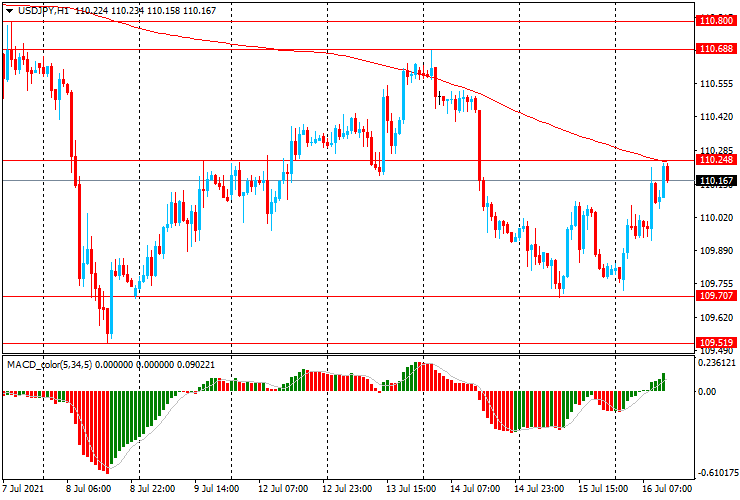Click the 12 Jul 07:00 time label
The height and width of the screenshot is (500, 740).
click(x=283, y=488)
